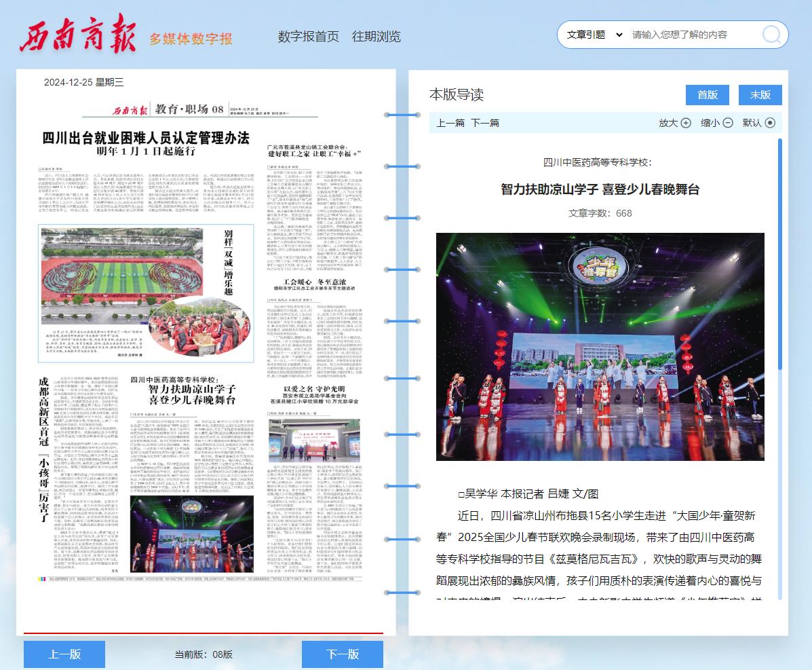Screen dimensions: 812x670
Task: Open 数字报首页 in the navigation
Action: [308, 37]
